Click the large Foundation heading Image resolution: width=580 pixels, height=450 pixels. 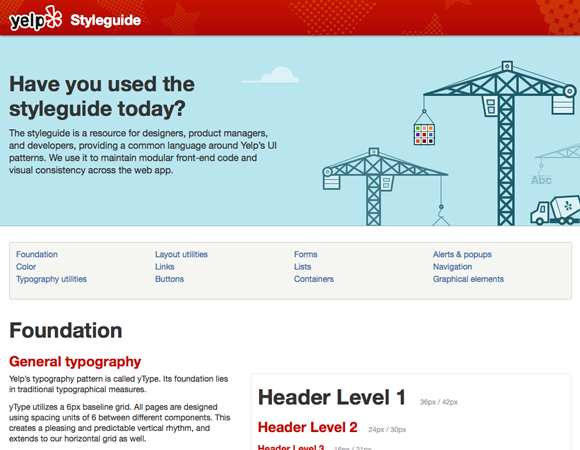tap(66, 330)
